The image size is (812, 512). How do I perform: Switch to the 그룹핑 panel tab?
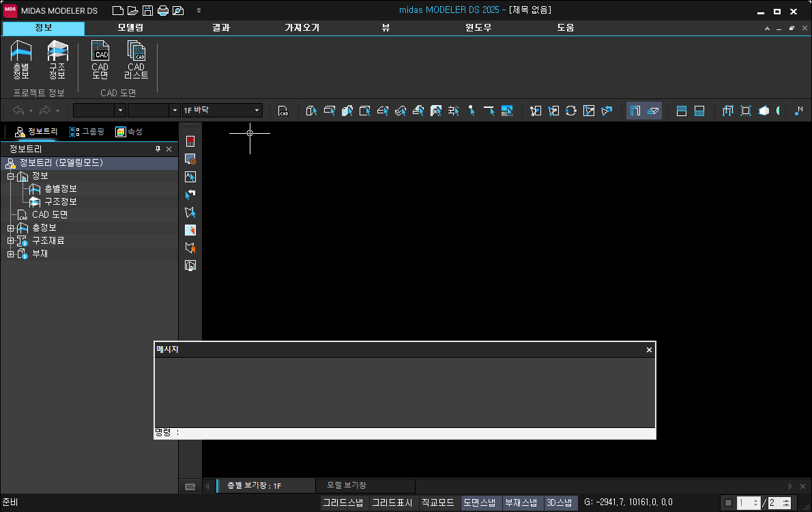(x=87, y=132)
